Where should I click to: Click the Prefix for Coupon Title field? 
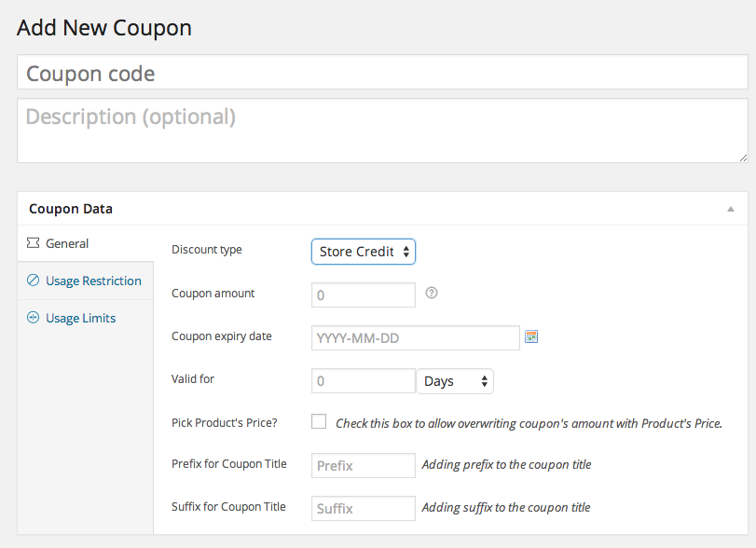pos(363,465)
